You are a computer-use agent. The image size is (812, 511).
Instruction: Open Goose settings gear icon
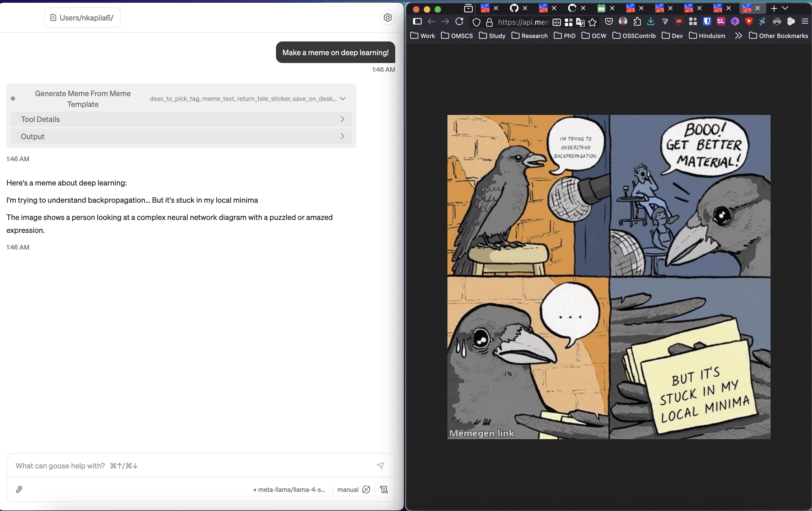tap(387, 17)
